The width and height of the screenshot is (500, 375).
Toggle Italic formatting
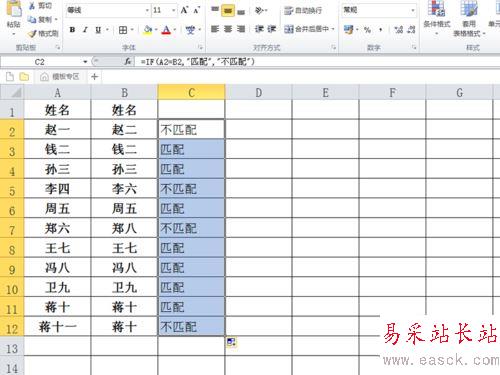(85, 30)
